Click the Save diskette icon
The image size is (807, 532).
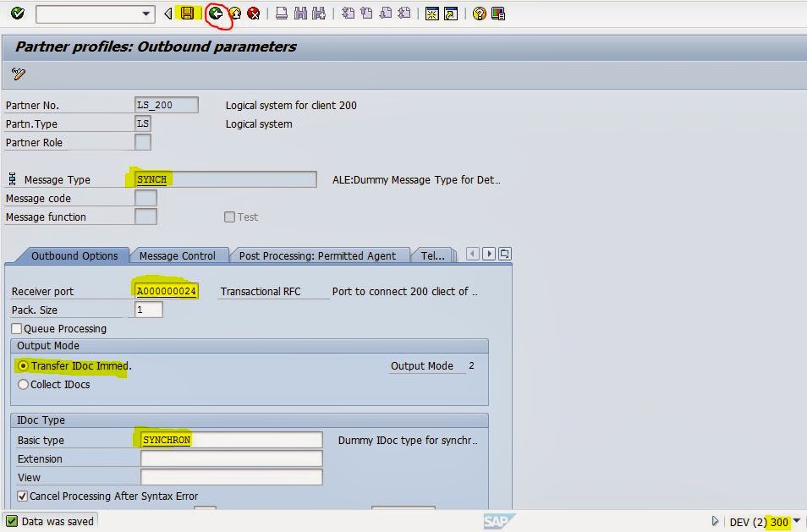click(x=187, y=13)
